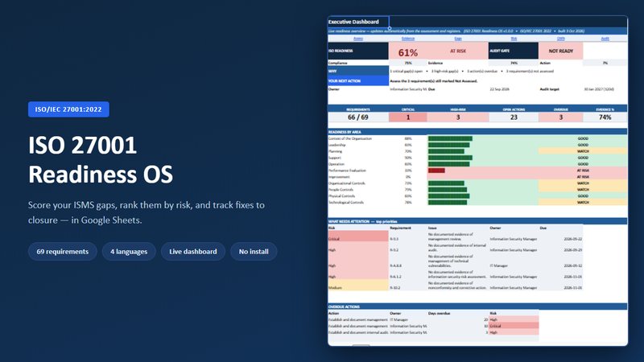Image resolution: width=644 pixels, height=362 pixels.
Task: Click the Critical risk cell in overdue actions
Action: 514,326
